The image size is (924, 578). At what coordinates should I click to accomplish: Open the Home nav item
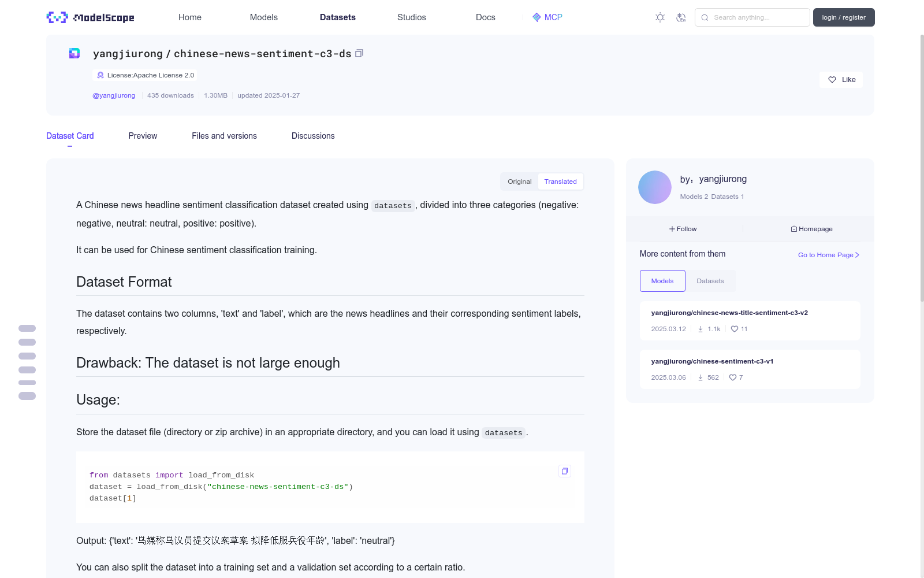click(x=190, y=17)
